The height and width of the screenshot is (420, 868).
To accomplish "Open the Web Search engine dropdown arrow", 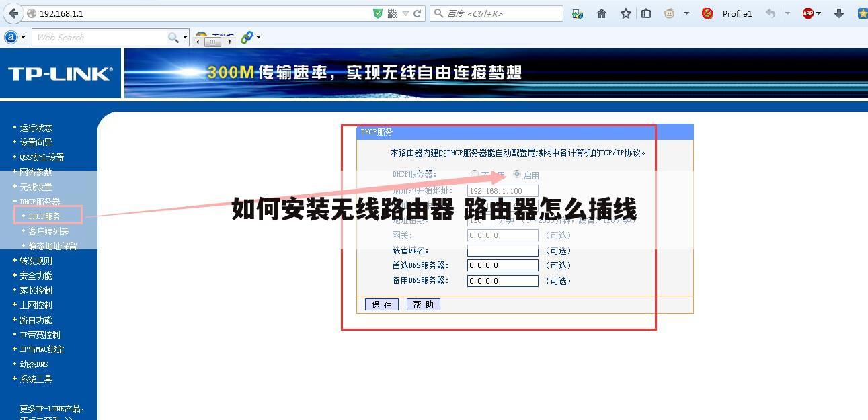I will pyautogui.click(x=186, y=38).
